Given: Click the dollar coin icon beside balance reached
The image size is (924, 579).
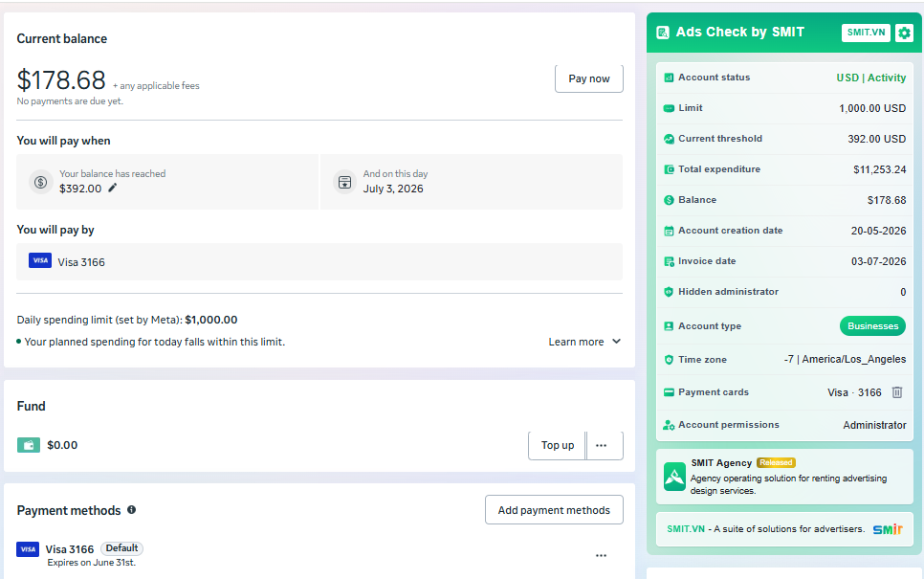Looking at the screenshot, I should (x=41, y=182).
